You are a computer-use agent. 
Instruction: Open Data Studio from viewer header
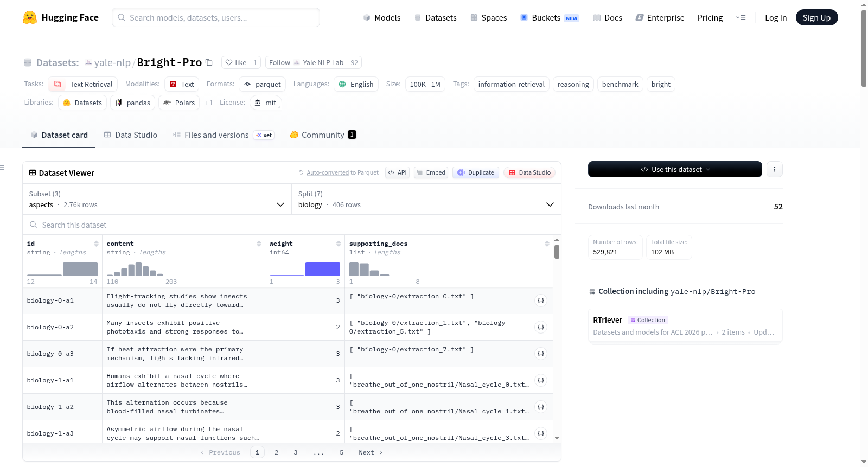point(529,172)
